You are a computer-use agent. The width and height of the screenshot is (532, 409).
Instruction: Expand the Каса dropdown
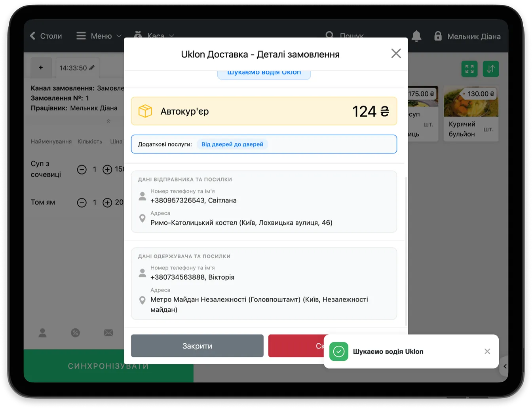coord(154,36)
